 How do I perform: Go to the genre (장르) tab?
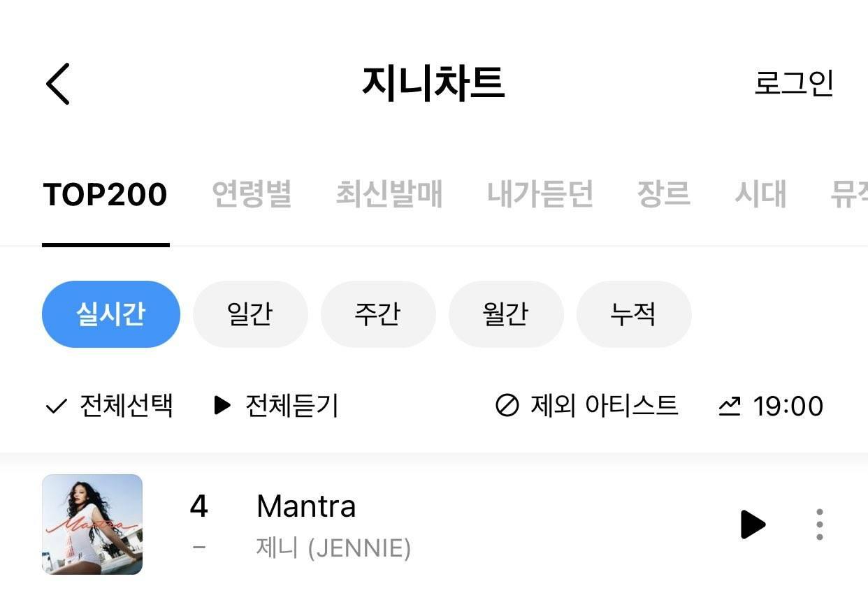663,194
